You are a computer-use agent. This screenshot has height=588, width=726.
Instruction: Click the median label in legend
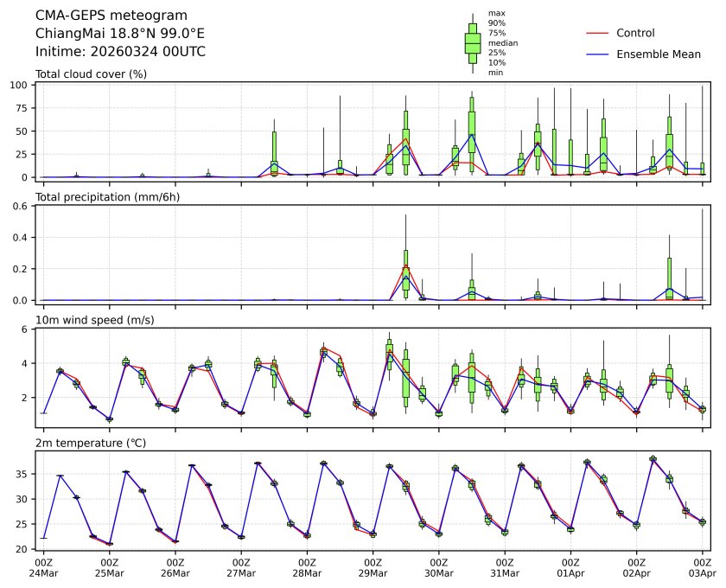pos(503,42)
